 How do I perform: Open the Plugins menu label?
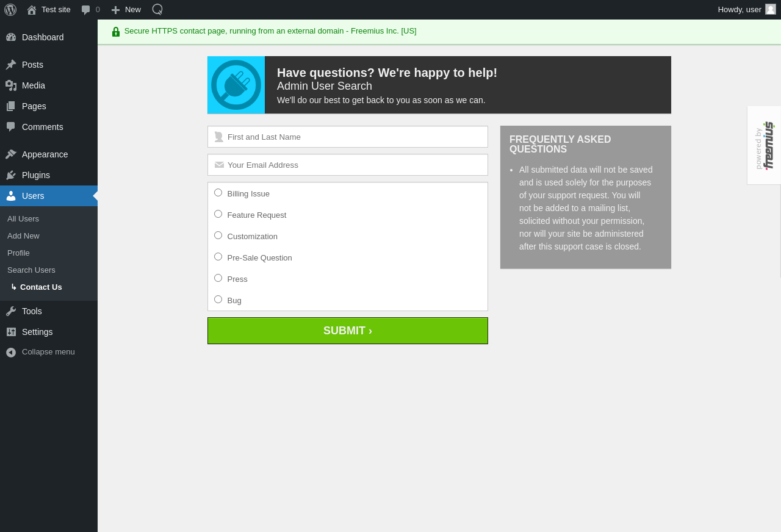(36, 175)
